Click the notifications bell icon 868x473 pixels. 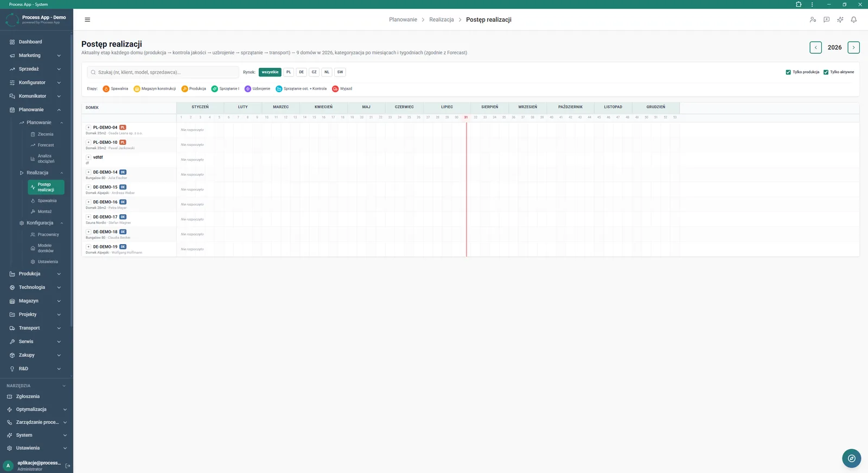853,20
